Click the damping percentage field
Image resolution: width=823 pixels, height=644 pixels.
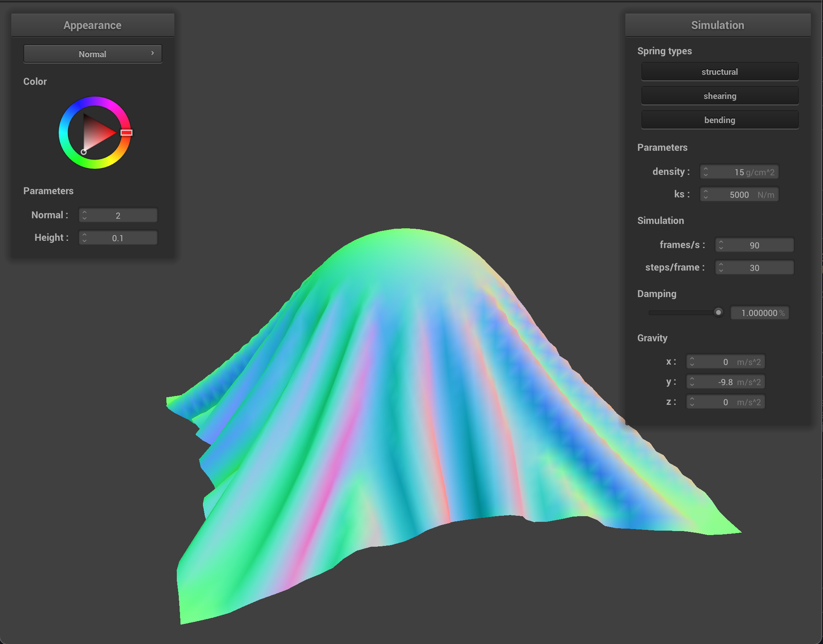pyautogui.click(x=759, y=313)
